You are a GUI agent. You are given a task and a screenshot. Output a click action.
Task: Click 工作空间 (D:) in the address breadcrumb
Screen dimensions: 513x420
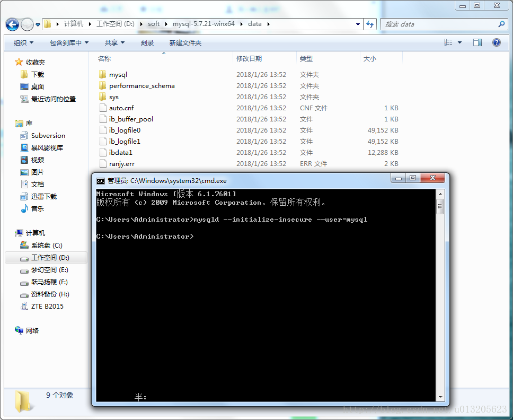point(115,24)
